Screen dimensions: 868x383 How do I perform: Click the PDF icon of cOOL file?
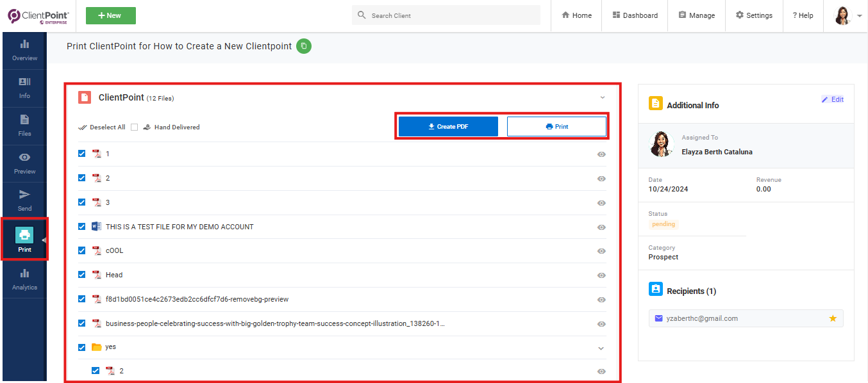pos(97,250)
